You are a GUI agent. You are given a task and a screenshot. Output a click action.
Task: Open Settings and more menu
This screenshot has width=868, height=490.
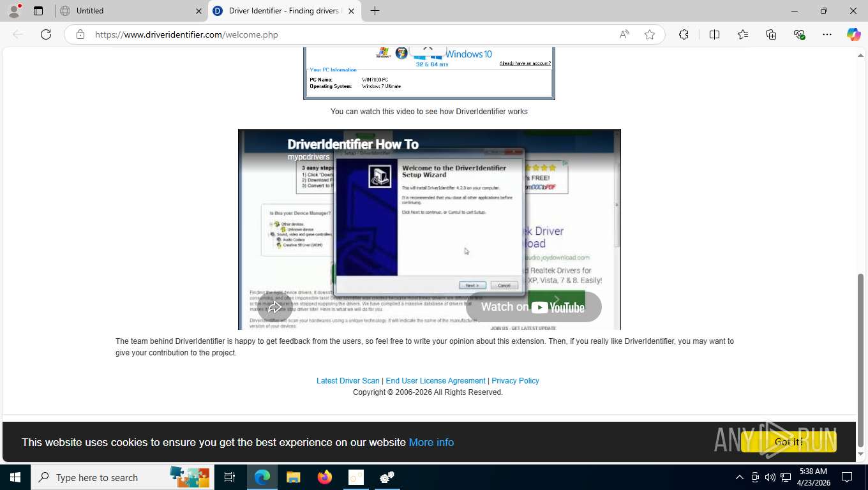[827, 34]
